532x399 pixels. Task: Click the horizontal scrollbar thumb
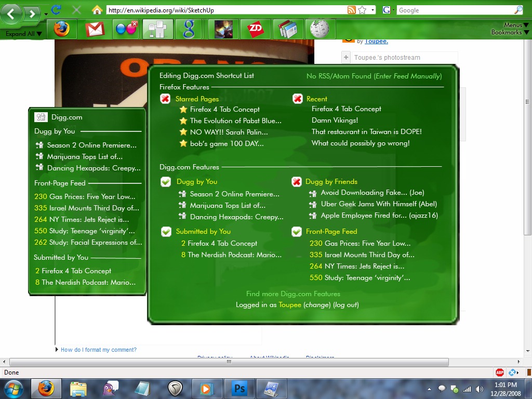click(x=229, y=362)
